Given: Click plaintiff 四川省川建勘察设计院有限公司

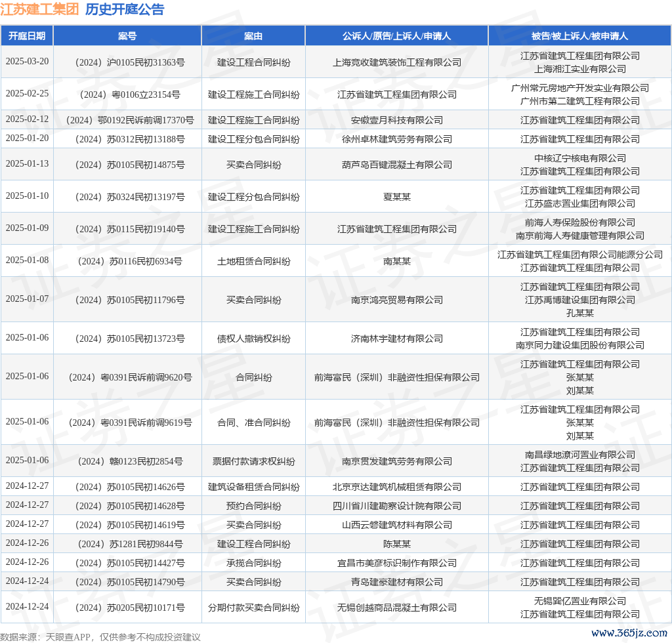Looking at the screenshot, I should coord(397,507).
